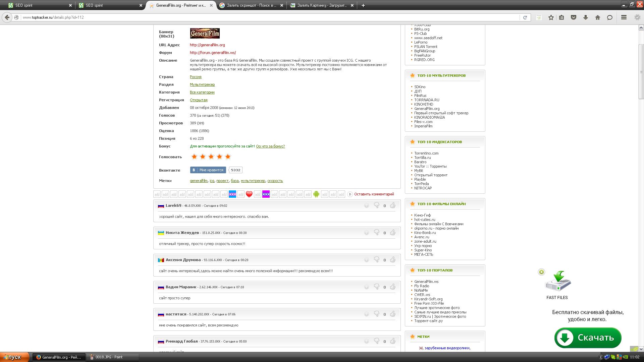Expand Оставить комментарий form

click(x=374, y=194)
